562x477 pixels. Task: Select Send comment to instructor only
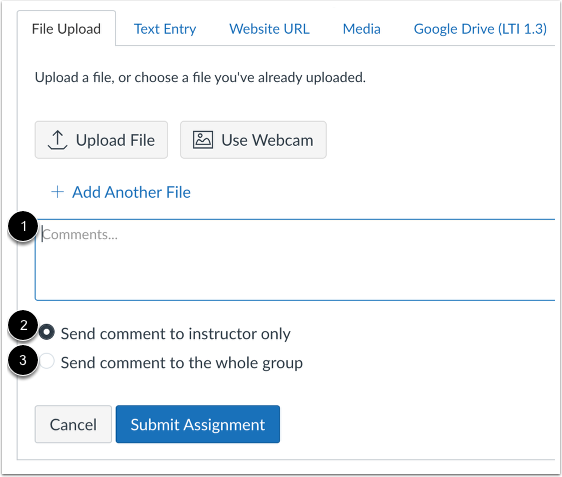pyautogui.click(x=47, y=332)
